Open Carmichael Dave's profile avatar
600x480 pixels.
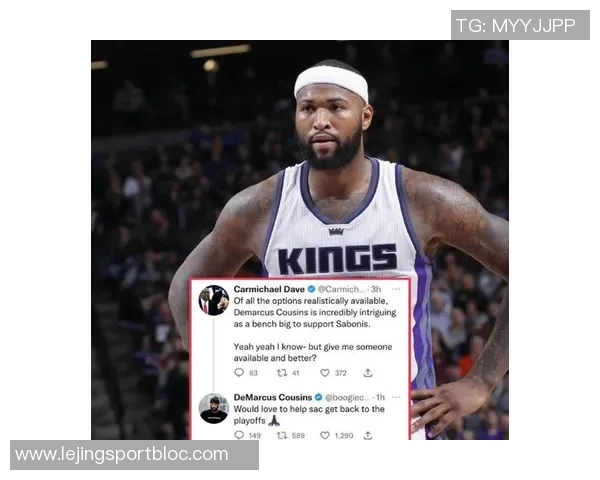coord(214,300)
